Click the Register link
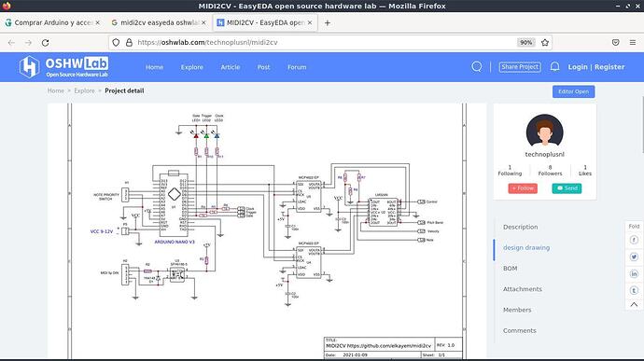 (x=609, y=66)
